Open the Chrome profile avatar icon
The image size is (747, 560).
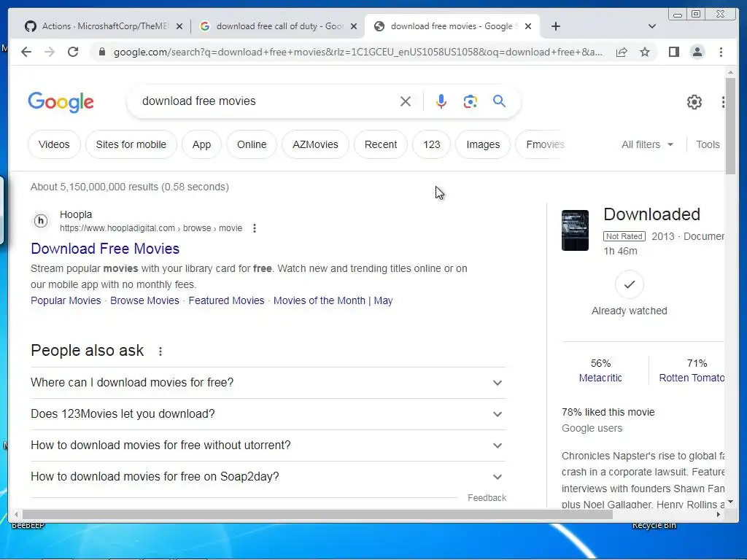pyautogui.click(x=697, y=52)
